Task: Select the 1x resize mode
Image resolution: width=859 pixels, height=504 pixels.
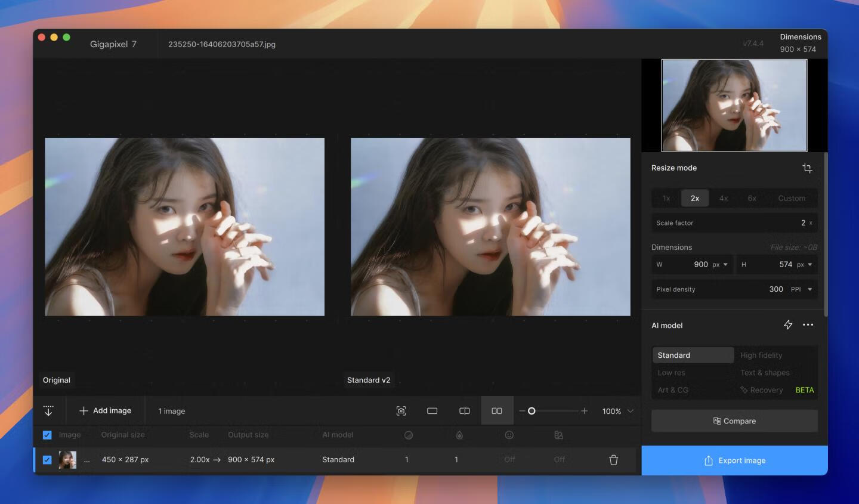Action: [x=666, y=198]
